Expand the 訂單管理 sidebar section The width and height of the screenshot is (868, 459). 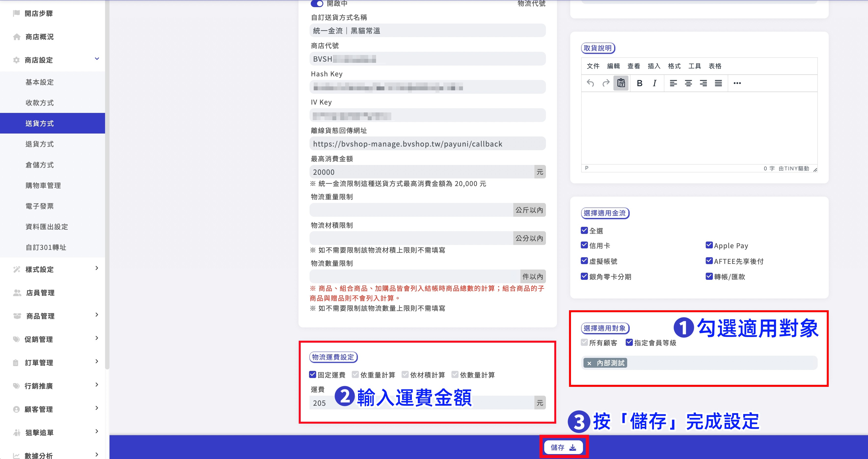pyautogui.click(x=97, y=362)
